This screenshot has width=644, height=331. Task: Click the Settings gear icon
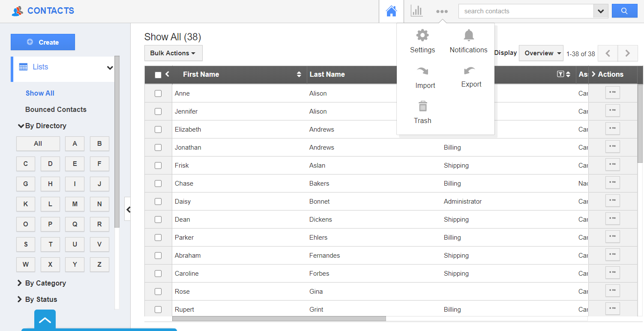pyautogui.click(x=422, y=36)
